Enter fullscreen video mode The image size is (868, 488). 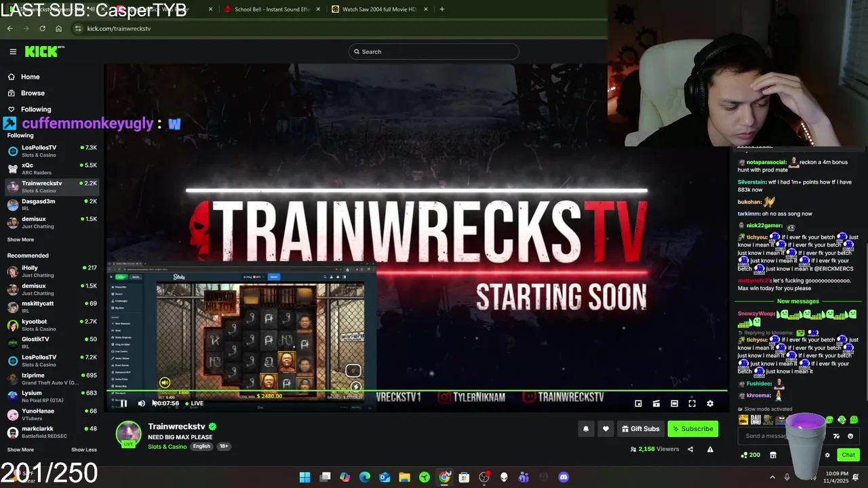click(x=692, y=403)
